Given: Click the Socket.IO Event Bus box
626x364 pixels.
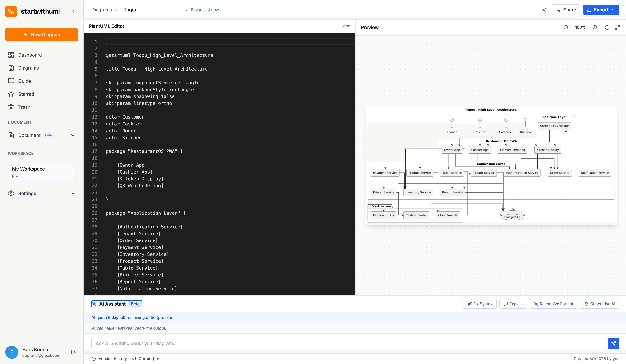Looking at the screenshot, I should point(554,126).
